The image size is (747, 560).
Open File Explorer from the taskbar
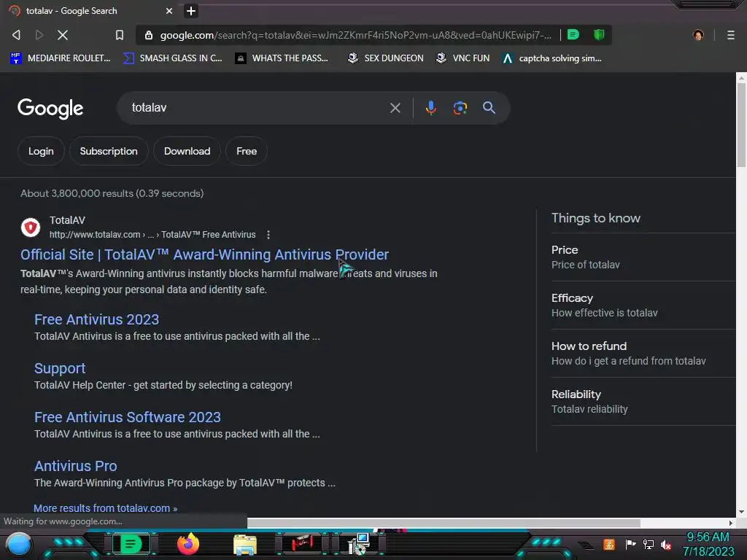(245, 545)
